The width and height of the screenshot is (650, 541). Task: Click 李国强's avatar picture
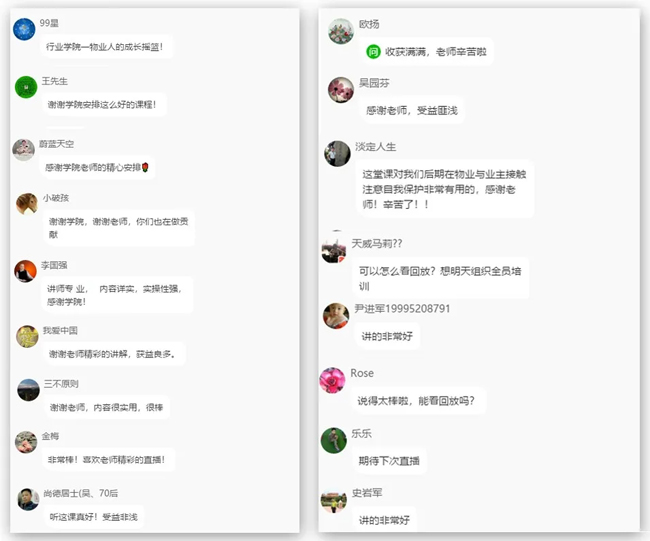pos(26,272)
